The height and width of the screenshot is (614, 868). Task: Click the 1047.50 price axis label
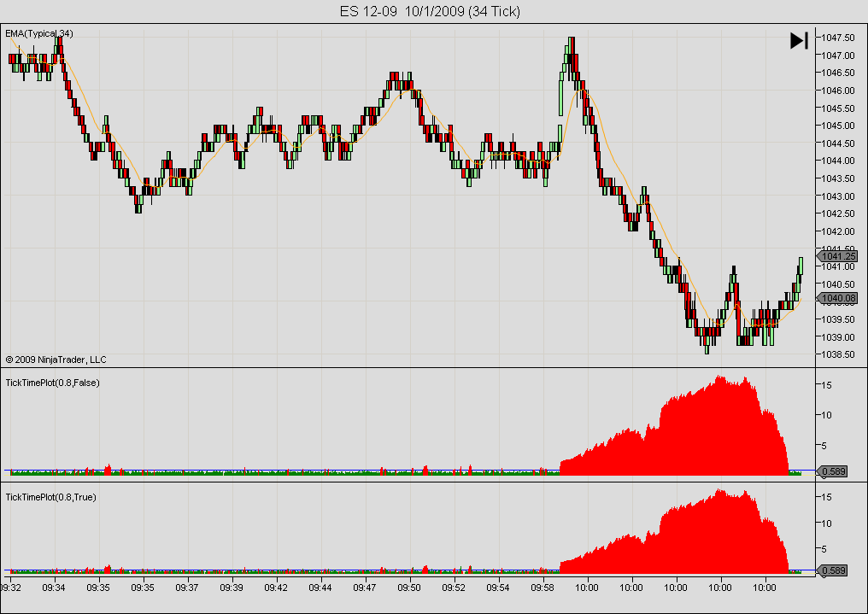(837, 38)
